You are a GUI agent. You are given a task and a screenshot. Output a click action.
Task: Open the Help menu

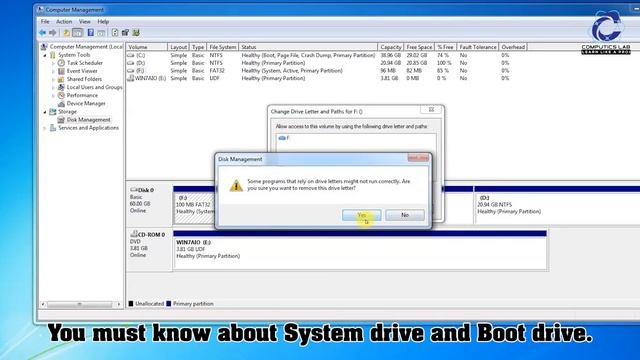pyautogui.click(x=103, y=22)
